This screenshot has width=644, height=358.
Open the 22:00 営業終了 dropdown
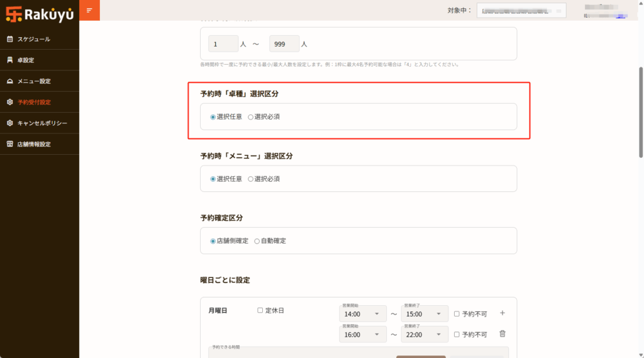point(425,335)
